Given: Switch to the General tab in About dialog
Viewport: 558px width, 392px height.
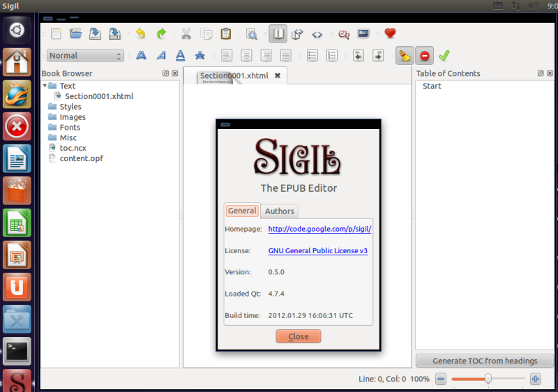Looking at the screenshot, I should pyautogui.click(x=242, y=211).
